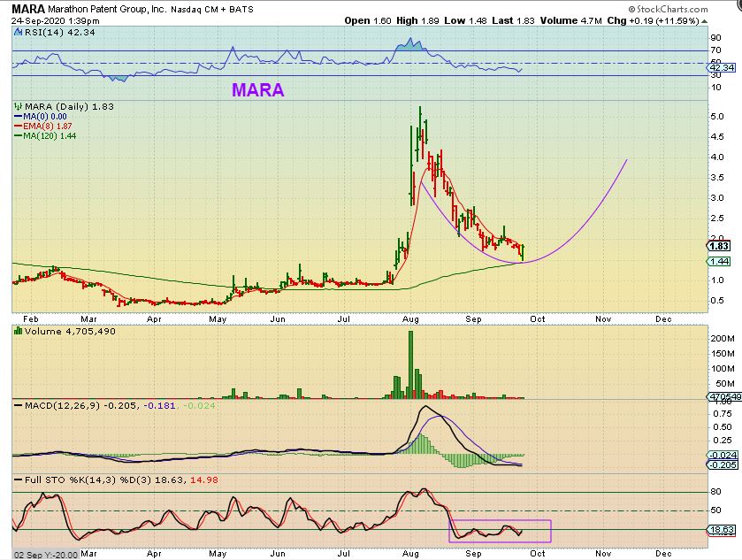
Task: Click the Open 1.60 quote value
Action: click(x=368, y=21)
